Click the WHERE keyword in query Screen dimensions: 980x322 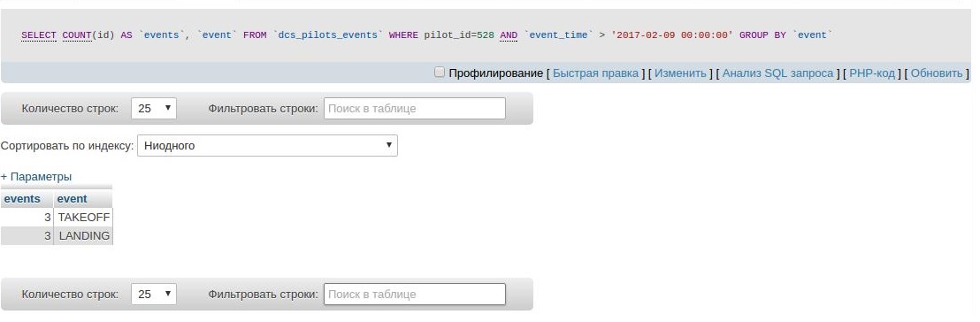pyautogui.click(x=403, y=35)
